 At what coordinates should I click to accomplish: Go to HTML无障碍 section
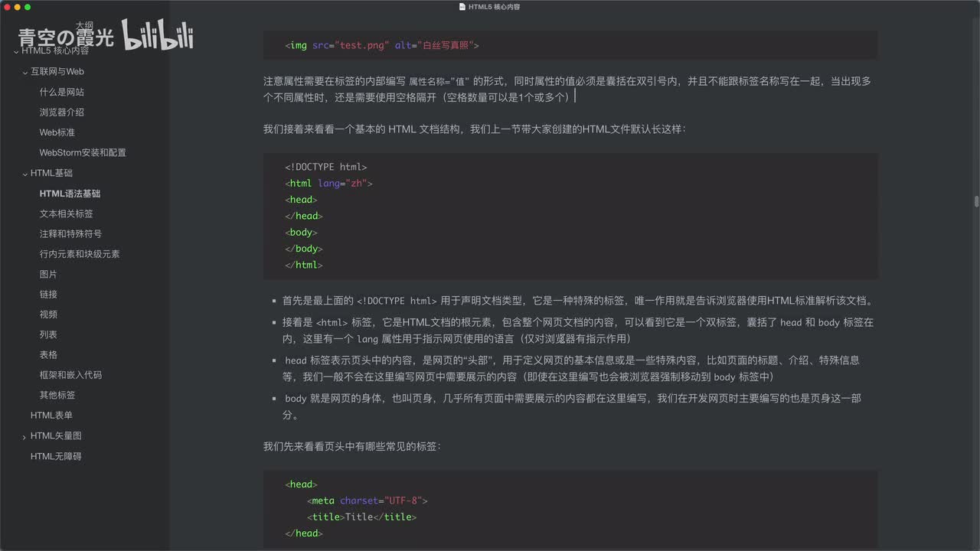coord(56,456)
